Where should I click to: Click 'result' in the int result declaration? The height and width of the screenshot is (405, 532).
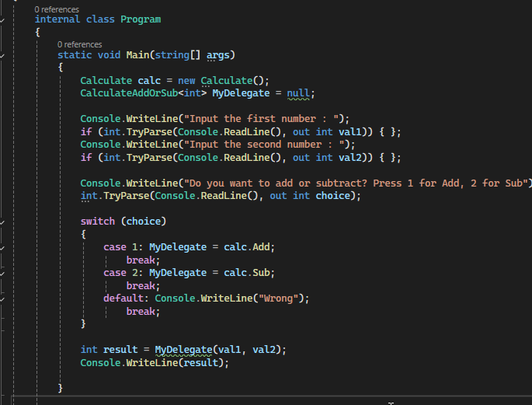(x=120, y=350)
